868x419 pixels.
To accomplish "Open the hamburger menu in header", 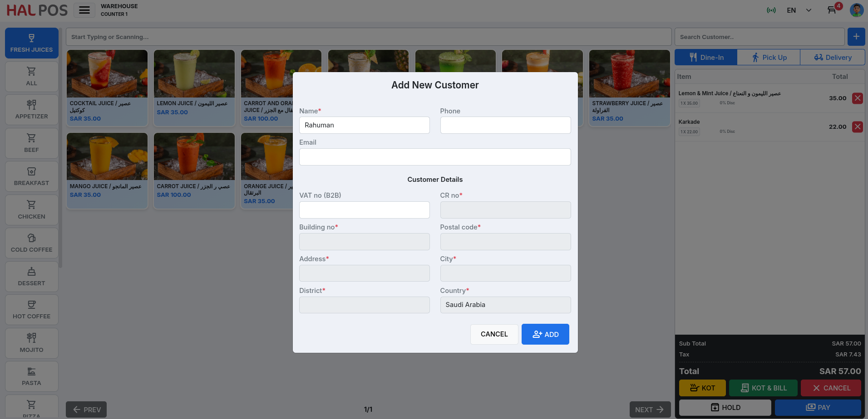I will [x=84, y=10].
